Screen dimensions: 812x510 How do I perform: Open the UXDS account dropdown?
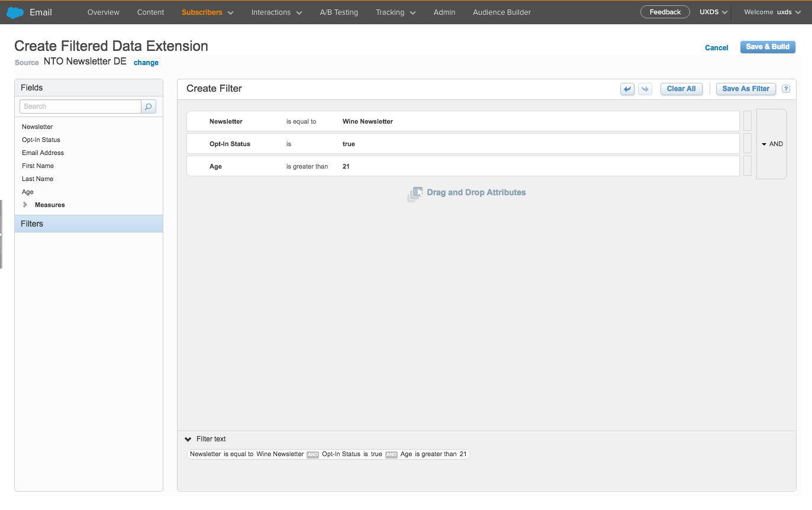tap(713, 12)
